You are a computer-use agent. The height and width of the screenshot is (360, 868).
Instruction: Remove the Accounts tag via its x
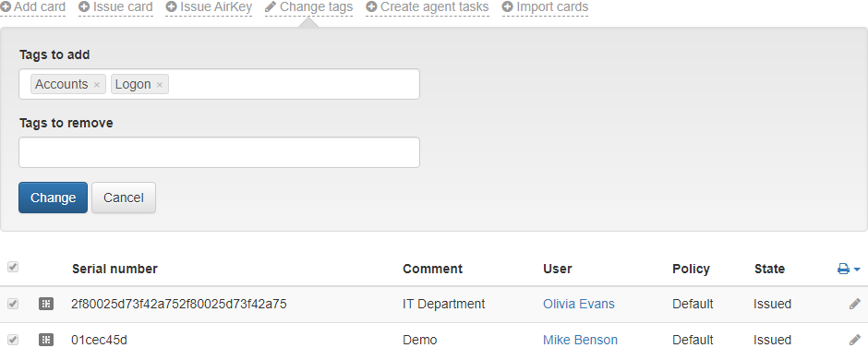96,85
